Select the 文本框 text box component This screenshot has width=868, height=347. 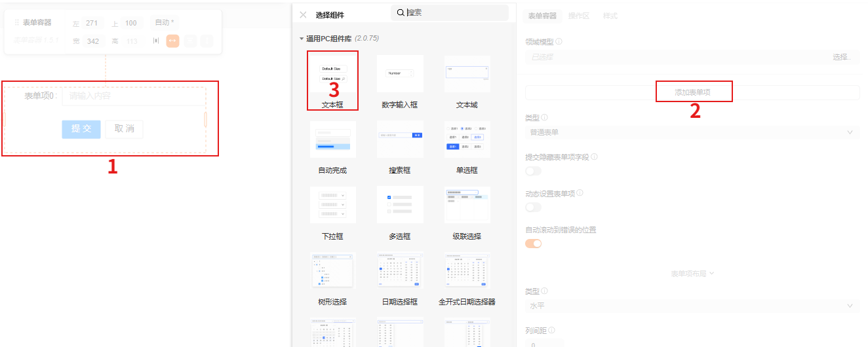pos(332,81)
